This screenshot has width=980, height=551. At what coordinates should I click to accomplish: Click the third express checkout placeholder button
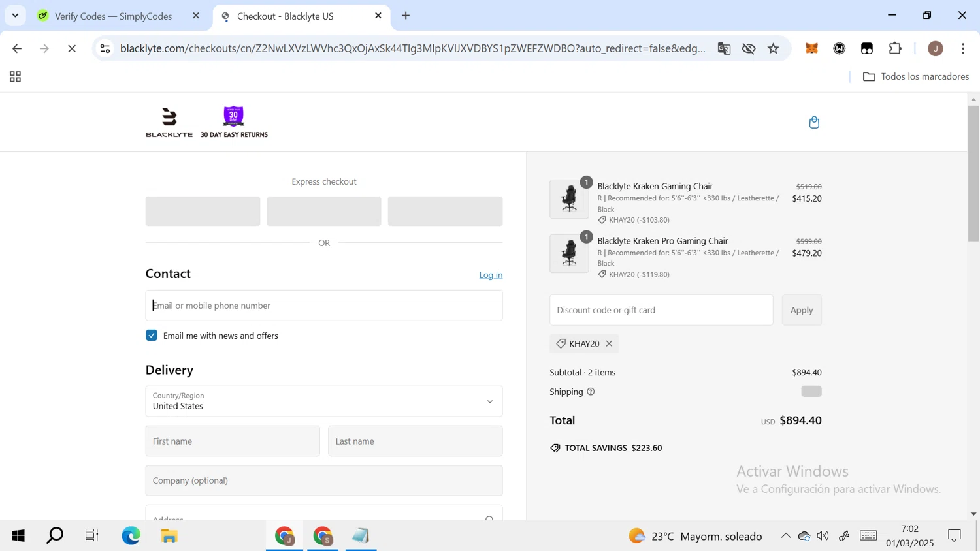[445, 212]
